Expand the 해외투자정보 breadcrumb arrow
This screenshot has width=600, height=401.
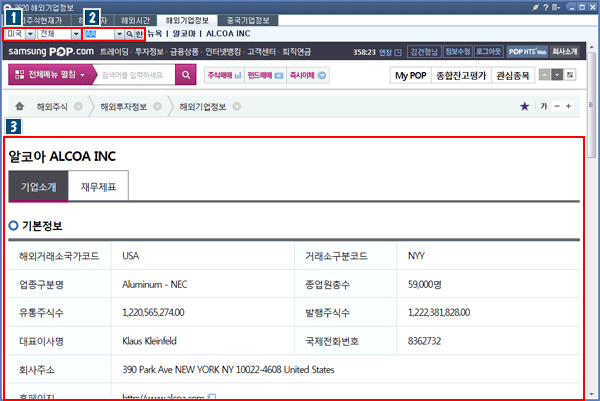(157, 106)
